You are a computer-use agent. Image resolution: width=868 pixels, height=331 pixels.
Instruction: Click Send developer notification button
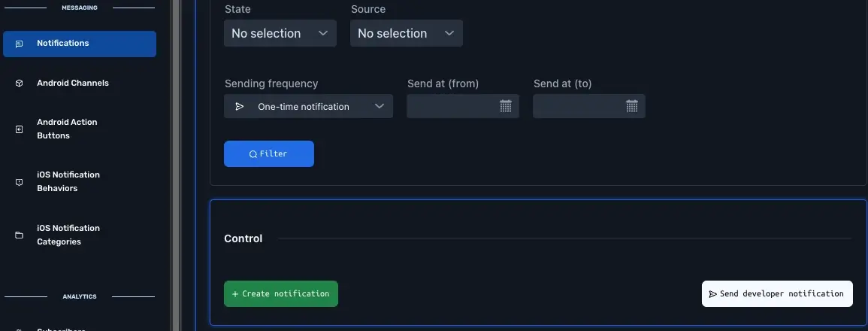pyautogui.click(x=777, y=294)
